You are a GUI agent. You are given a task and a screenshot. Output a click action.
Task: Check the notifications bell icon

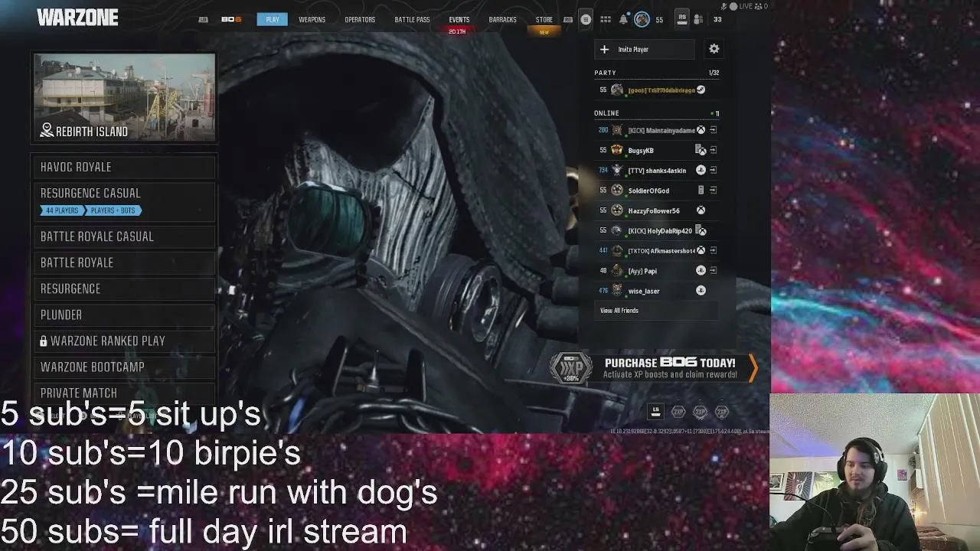point(623,19)
